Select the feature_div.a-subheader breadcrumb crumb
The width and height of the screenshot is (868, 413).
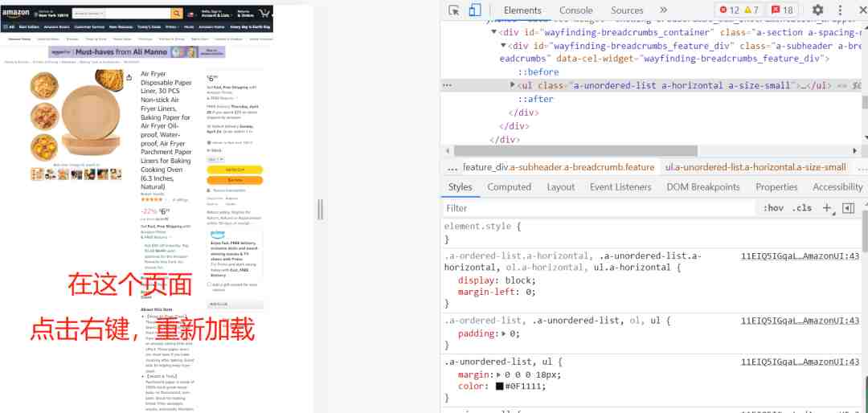click(x=558, y=167)
